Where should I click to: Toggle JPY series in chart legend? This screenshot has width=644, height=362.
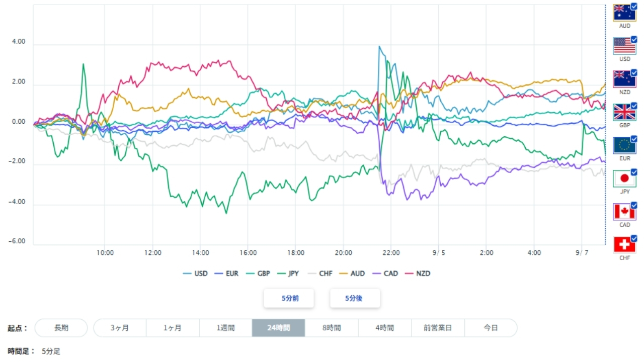tap(288, 274)
